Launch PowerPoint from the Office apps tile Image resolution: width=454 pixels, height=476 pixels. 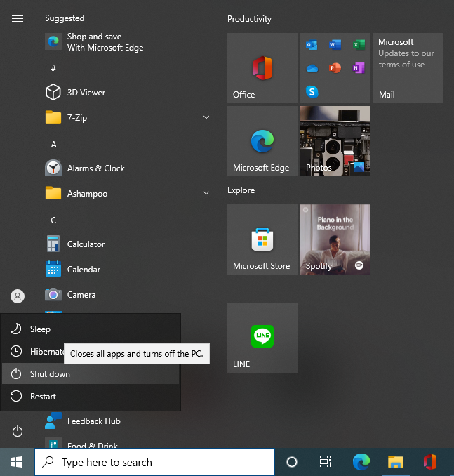335,68
